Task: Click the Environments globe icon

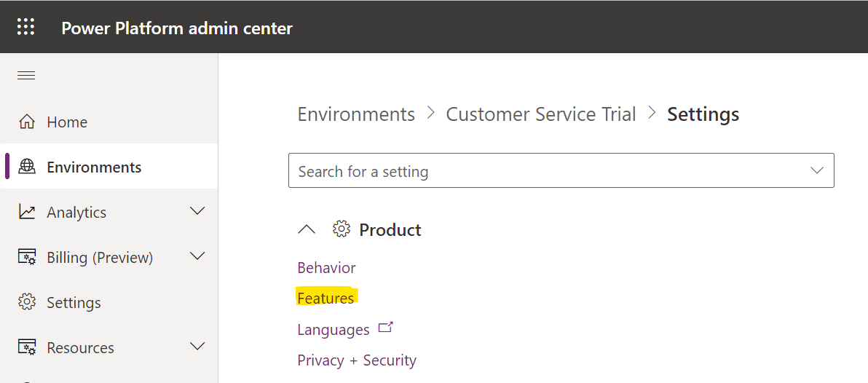Action: pyautogui.click(x=26, y=167)
